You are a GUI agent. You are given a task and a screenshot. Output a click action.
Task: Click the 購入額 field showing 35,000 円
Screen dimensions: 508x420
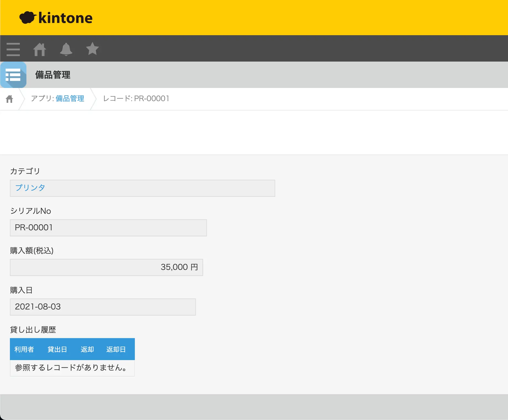106,267
